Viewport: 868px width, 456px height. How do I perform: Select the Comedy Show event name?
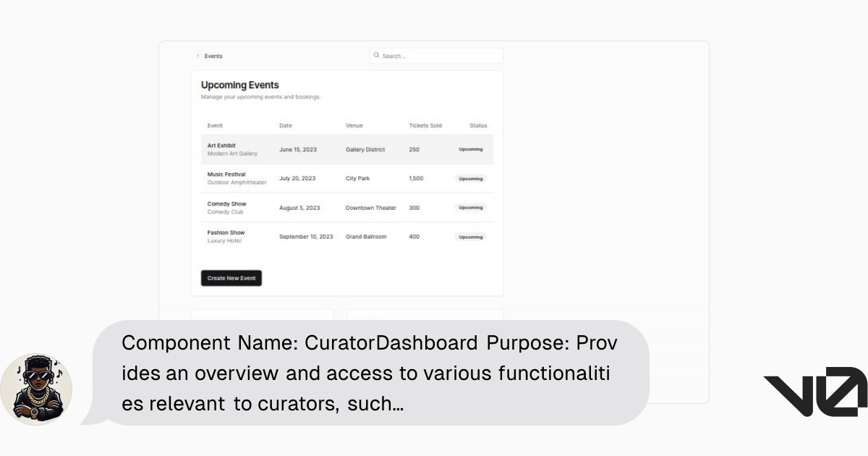[x=227, y=204]
